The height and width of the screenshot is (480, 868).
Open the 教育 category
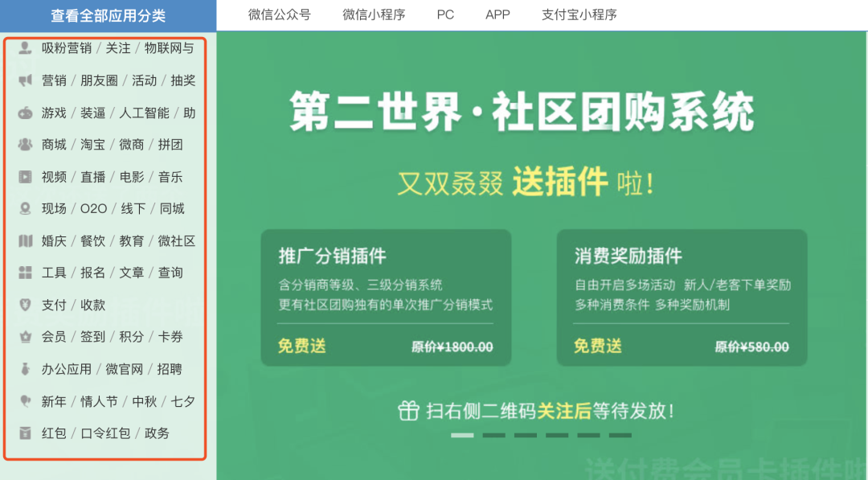[x=132, y=241]
